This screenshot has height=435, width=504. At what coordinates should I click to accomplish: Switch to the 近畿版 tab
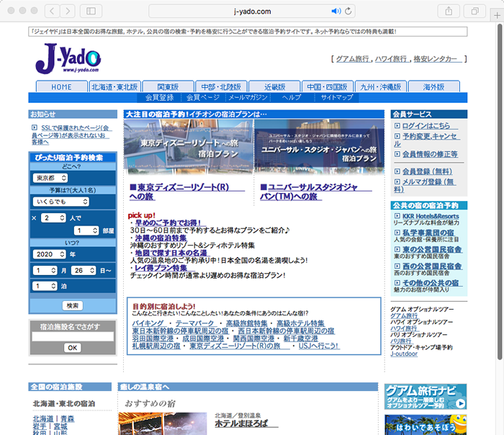tap(274, 87)
